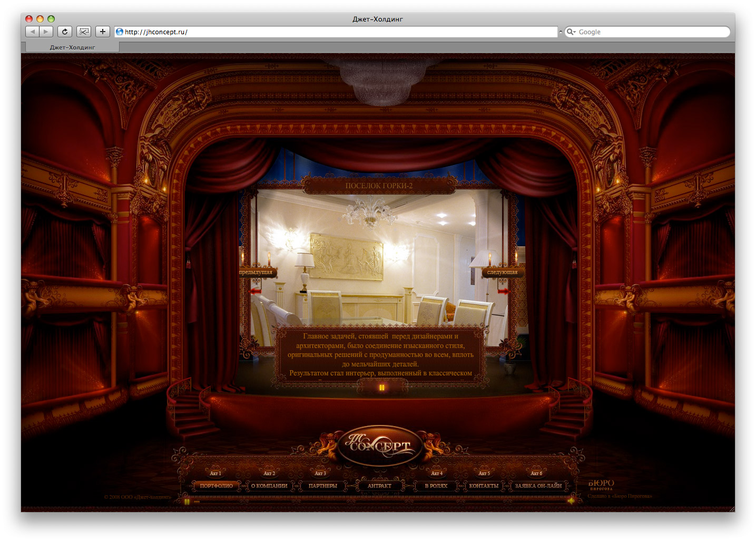Open the ЗАЯВКА ОН-ЛАЙН menu item

(538, 486)
